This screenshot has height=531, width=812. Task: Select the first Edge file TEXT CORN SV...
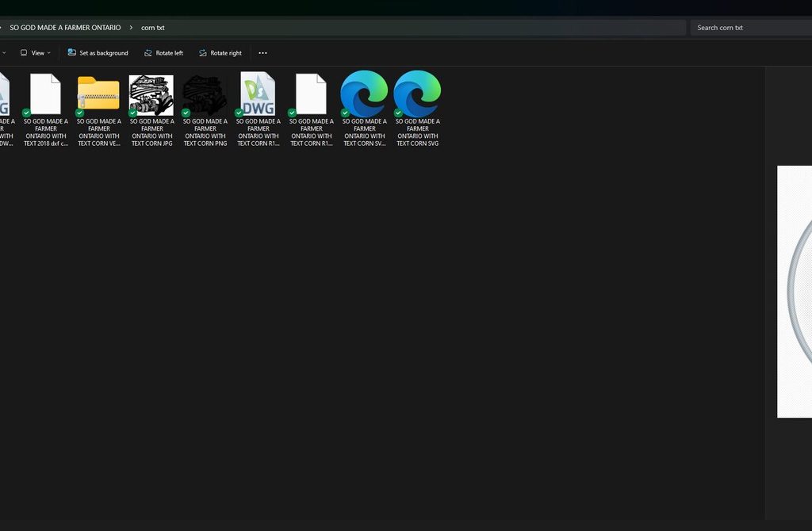364,95
